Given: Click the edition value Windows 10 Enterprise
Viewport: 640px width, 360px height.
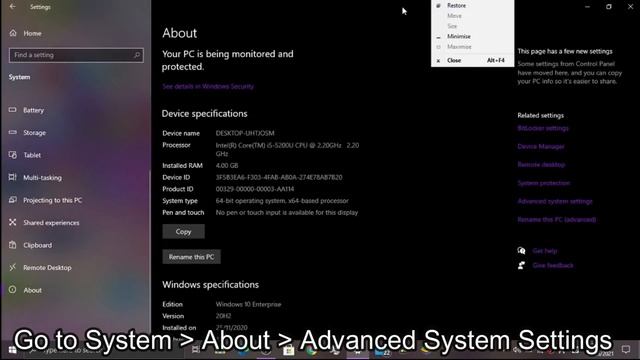Looking at the screenshot, I should coord(248,304).
